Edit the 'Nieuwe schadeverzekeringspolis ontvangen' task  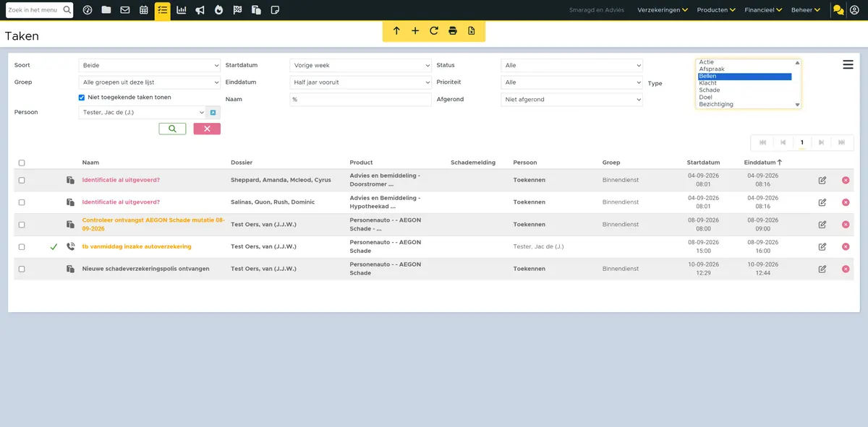pyautogui.click(x=822, y=269)
